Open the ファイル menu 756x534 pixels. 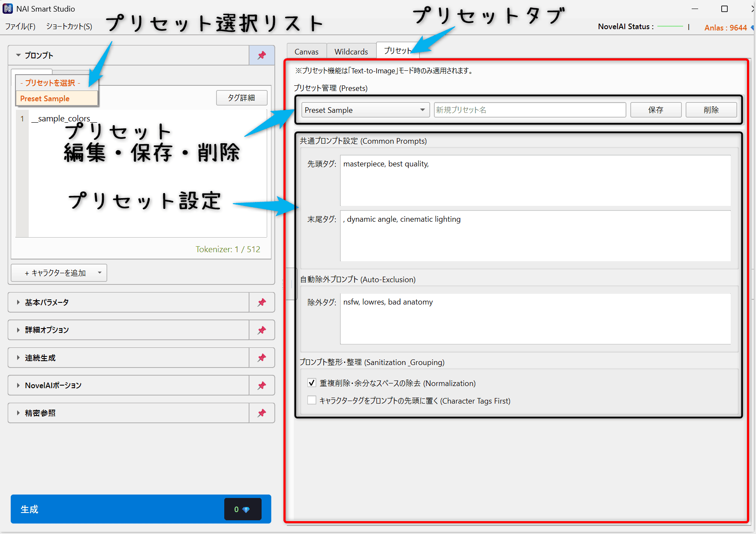click(x=20, y=26)
